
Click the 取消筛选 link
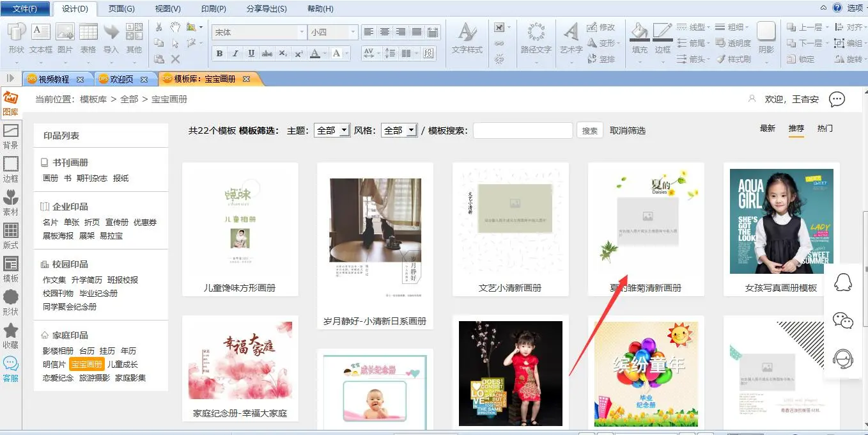pyautogui.click(x=627, y=130)
